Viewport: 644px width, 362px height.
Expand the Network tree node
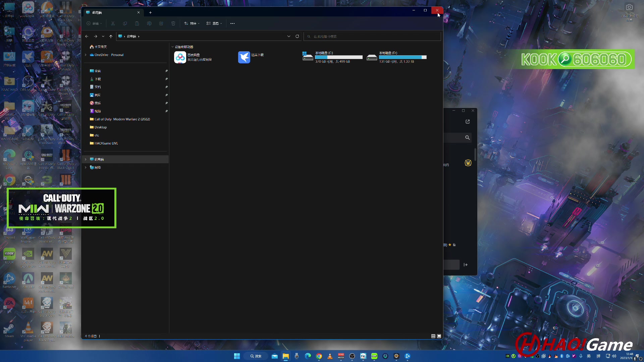86,168
